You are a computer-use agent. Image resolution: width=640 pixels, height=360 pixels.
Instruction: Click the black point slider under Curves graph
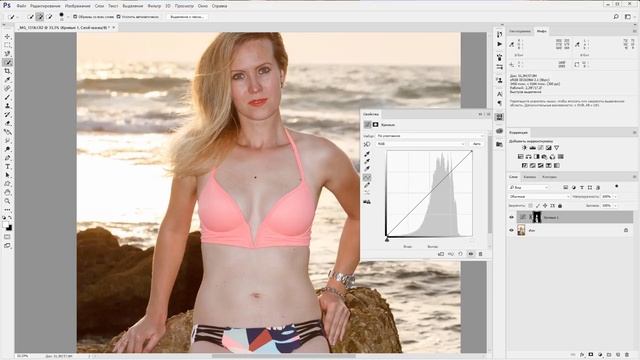[x=387, y=240]
